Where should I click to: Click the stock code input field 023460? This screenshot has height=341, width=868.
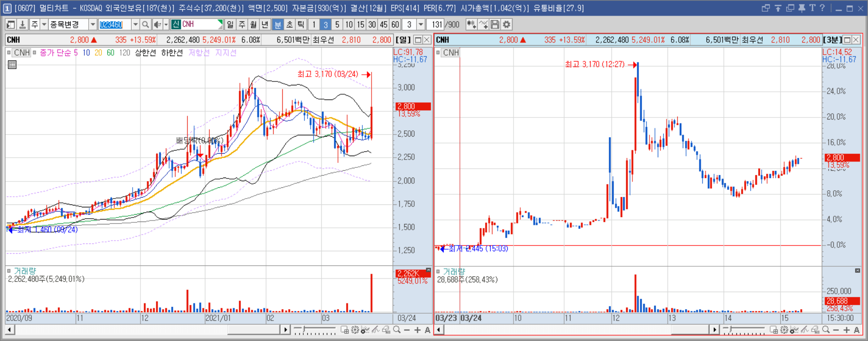(x=115, y=24)
